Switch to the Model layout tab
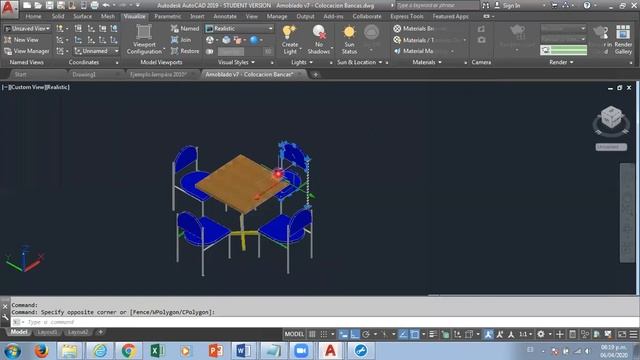This screenshot has height=360, width=640. click(x=19, y=332)
